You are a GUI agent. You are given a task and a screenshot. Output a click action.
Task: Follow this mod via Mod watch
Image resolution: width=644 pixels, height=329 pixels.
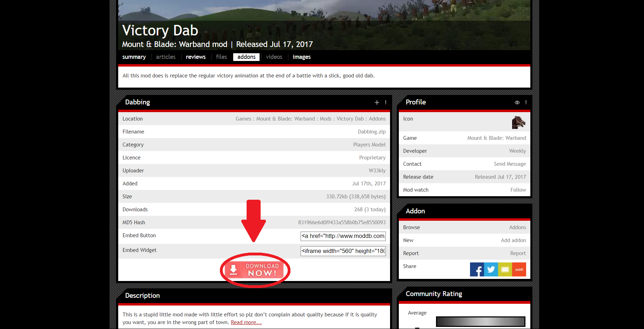click(518, 190)
